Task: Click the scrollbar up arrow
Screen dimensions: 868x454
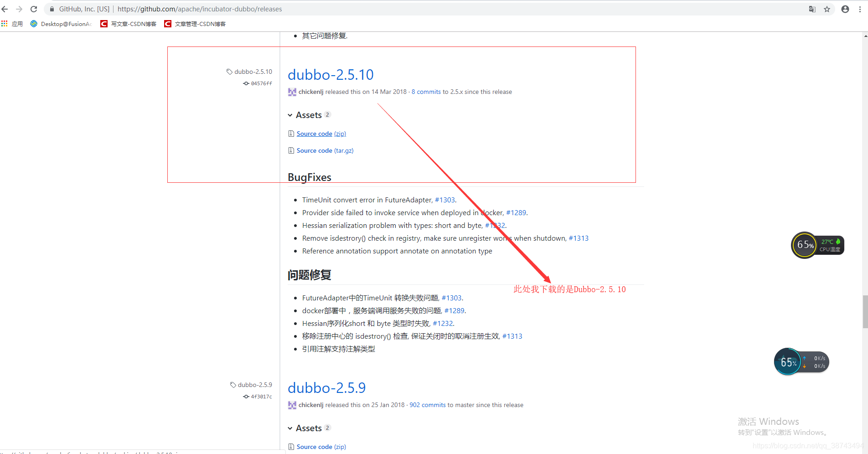Action: [x=865, y=36]
